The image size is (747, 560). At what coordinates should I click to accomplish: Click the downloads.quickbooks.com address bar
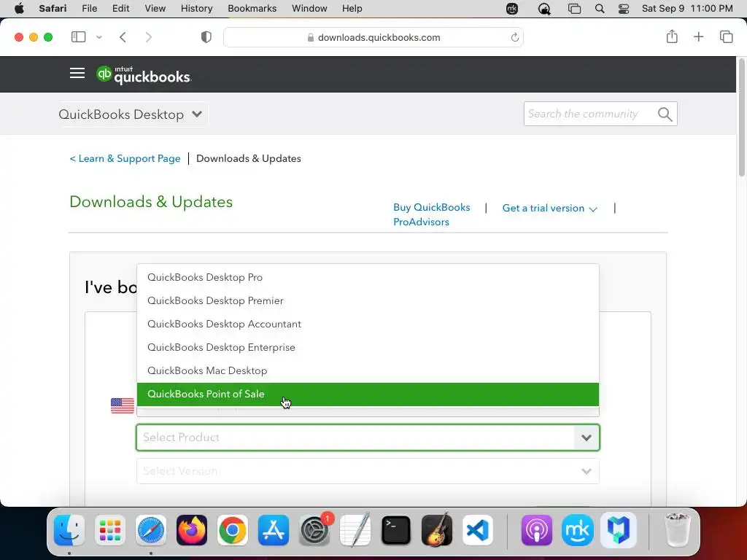pos(373,37)
